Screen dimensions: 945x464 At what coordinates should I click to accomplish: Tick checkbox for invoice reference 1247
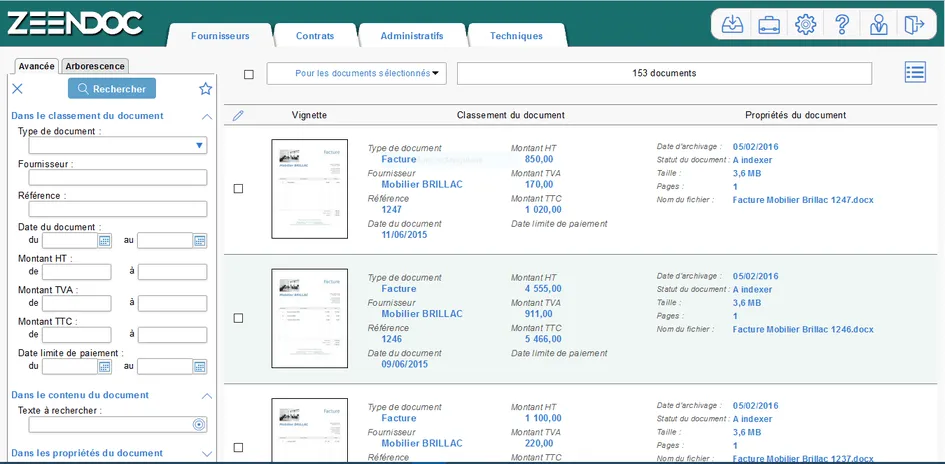pos(238,188)
